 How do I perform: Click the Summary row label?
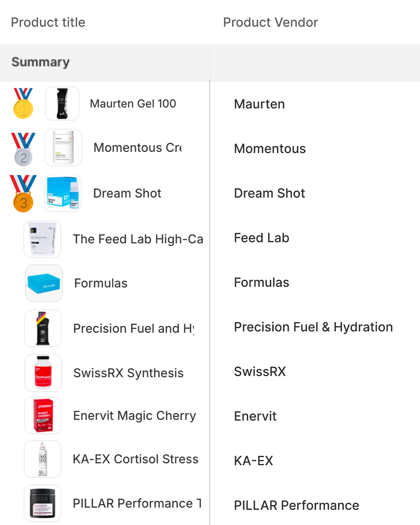[x=41, y=62]
